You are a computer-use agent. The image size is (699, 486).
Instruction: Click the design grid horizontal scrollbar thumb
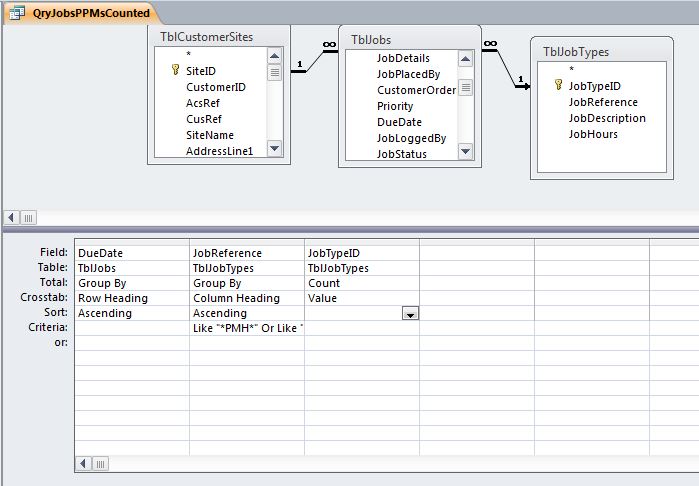point(100,464)
